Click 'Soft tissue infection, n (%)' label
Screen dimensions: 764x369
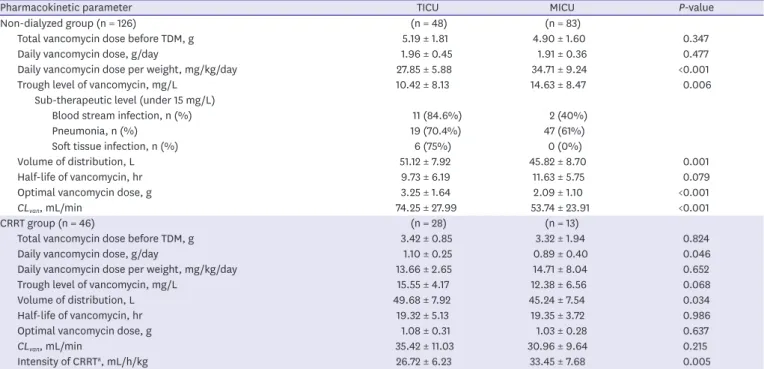point(115,146)
